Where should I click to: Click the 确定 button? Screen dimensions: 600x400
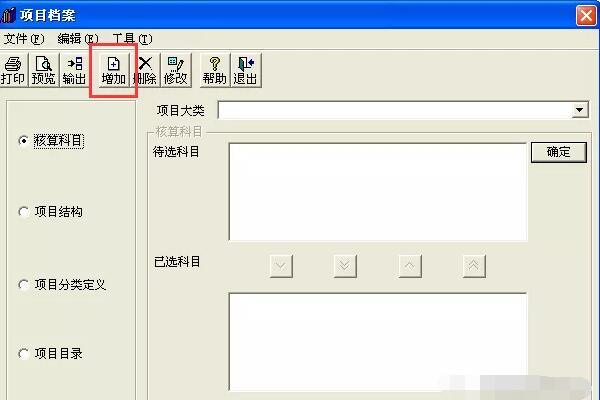[559, 152]
